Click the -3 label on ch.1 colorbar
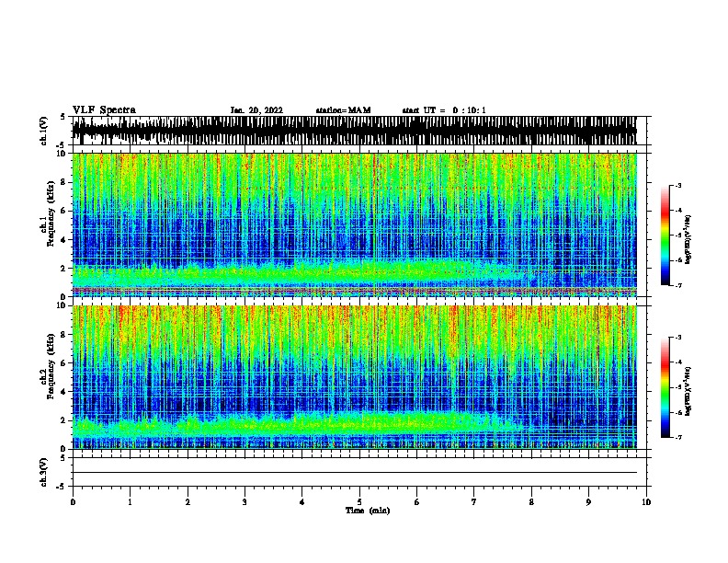Image resolution: width=728 pixels, height=563 pixels. [x=677, y=185]
